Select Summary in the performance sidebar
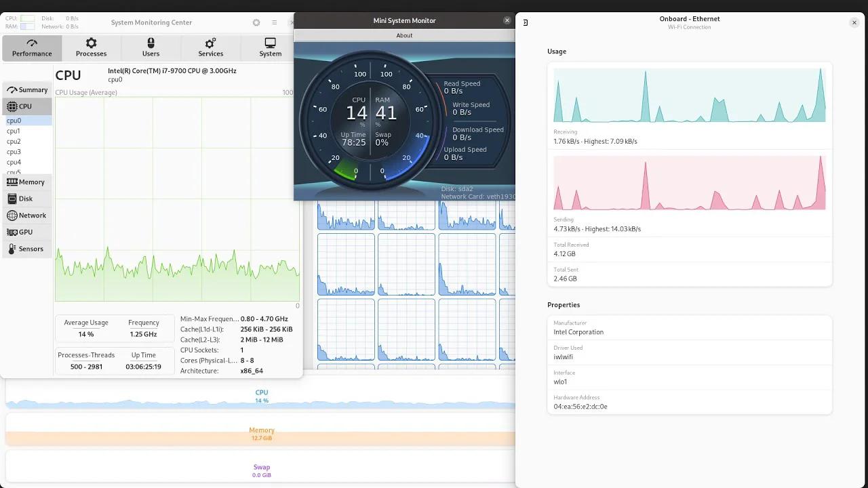 (27, 89)
